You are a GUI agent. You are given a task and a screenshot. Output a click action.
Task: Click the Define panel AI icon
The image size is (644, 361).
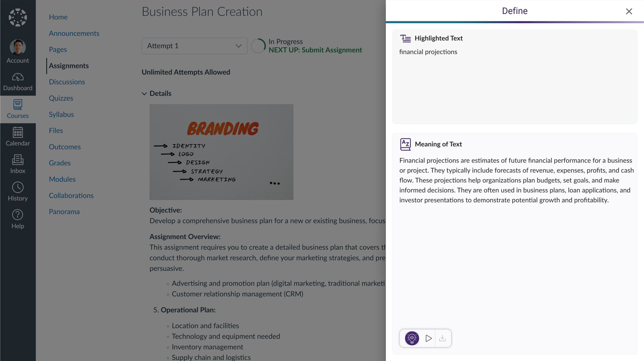click(x=411, y=338)
